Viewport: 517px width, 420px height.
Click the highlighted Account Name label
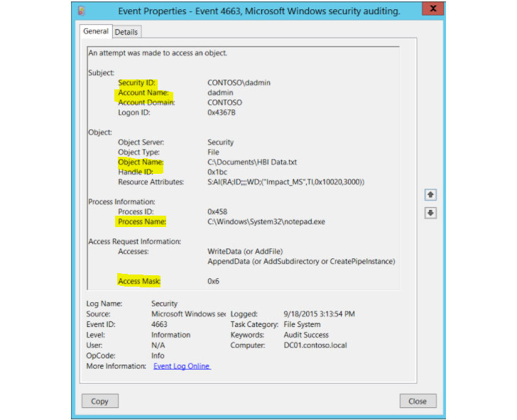[x=142, y=93]
